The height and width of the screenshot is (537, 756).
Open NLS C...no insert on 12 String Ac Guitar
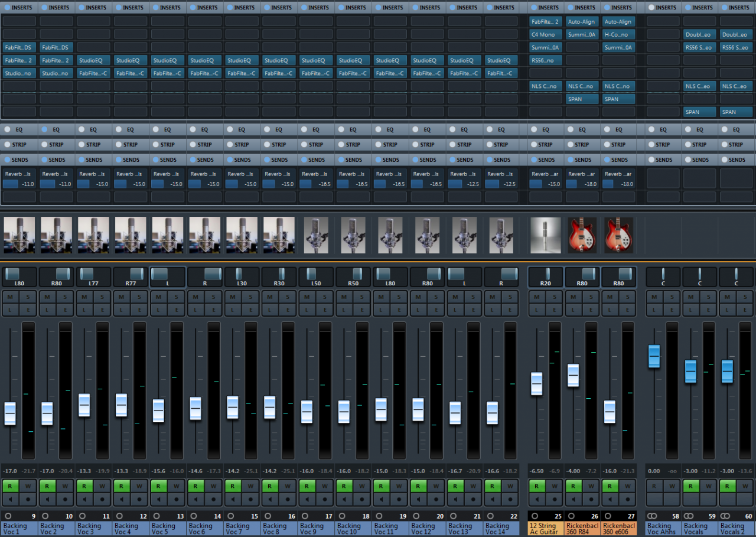tap(546, 86)
